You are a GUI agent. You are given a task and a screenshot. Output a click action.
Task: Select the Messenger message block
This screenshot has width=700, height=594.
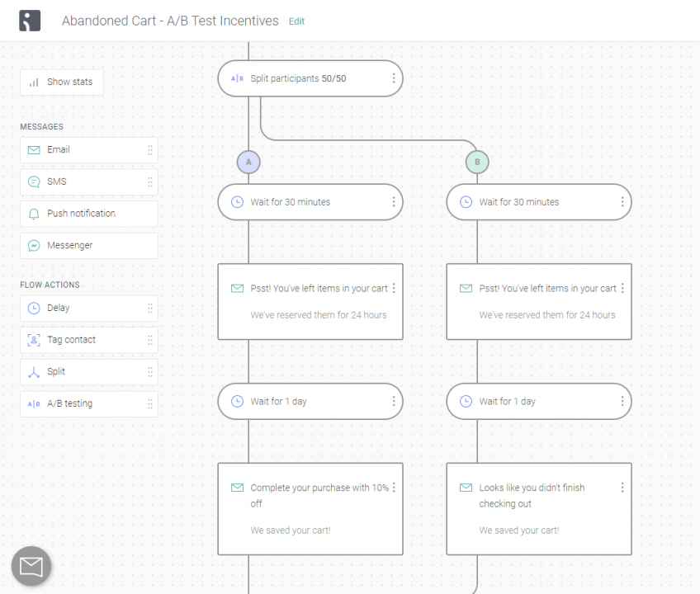coord(89,246)
